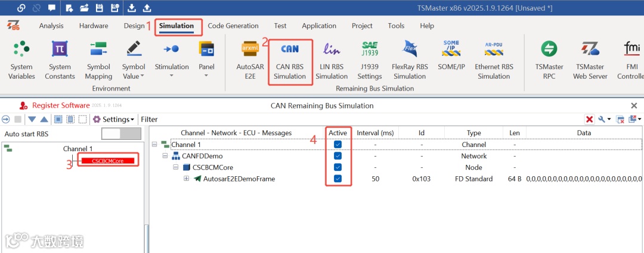Collapse the Channel 1 tree row
Image resolution: width=644 pixels, height=253 pixels.
point(154,144)
